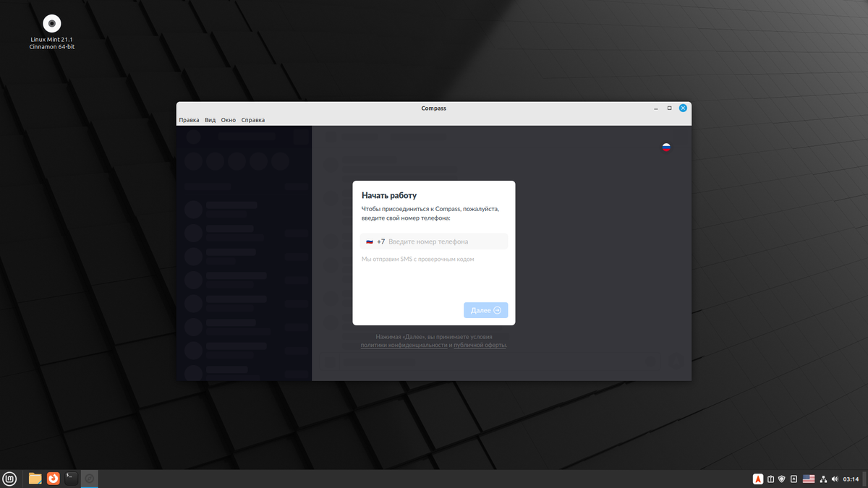Maximize the Compass window
868x488 pixels.
[669, 108]
